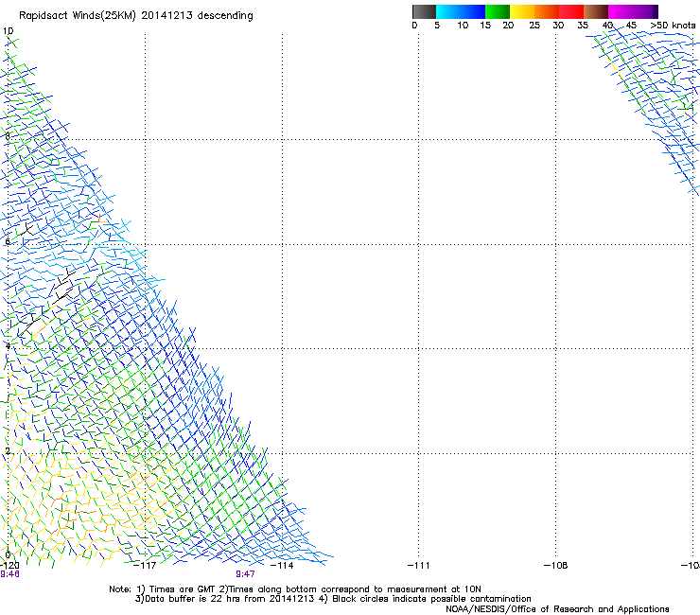Click the 'Rapidscat Winds(25KM) 20141213 descending' title
The width and height of the screenshot is (700, 615).
pyautogui.click(x=135, y=16)
